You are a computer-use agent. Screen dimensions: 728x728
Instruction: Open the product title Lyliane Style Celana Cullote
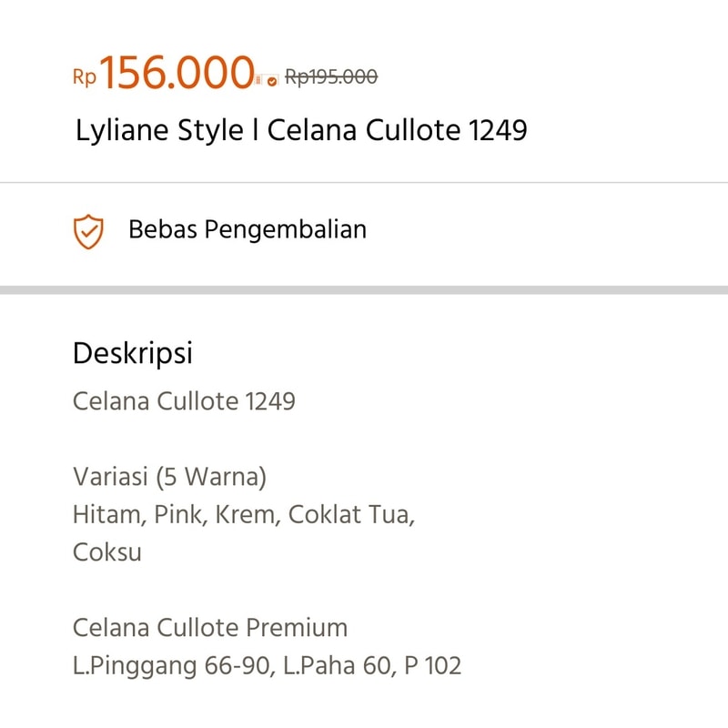point(301,129)
